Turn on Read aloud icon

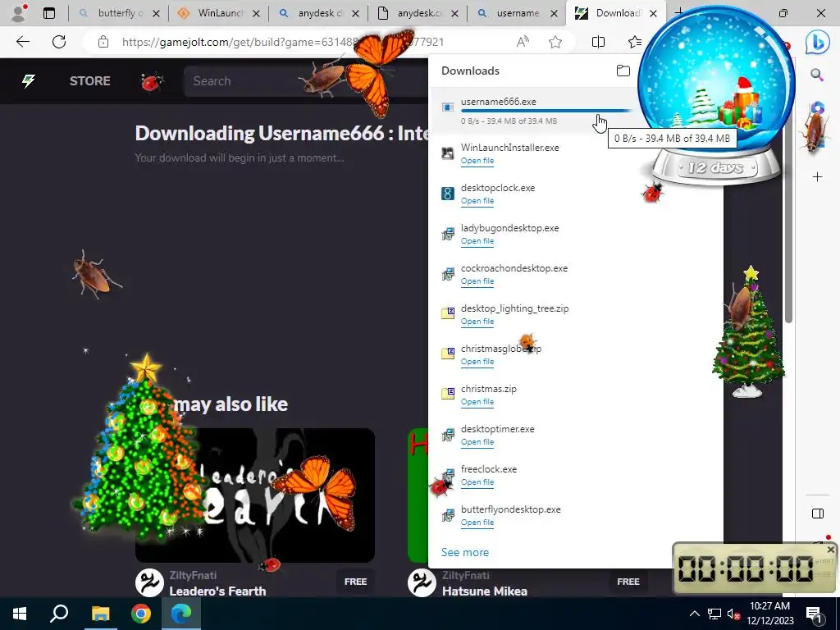(x=523, y=42)
